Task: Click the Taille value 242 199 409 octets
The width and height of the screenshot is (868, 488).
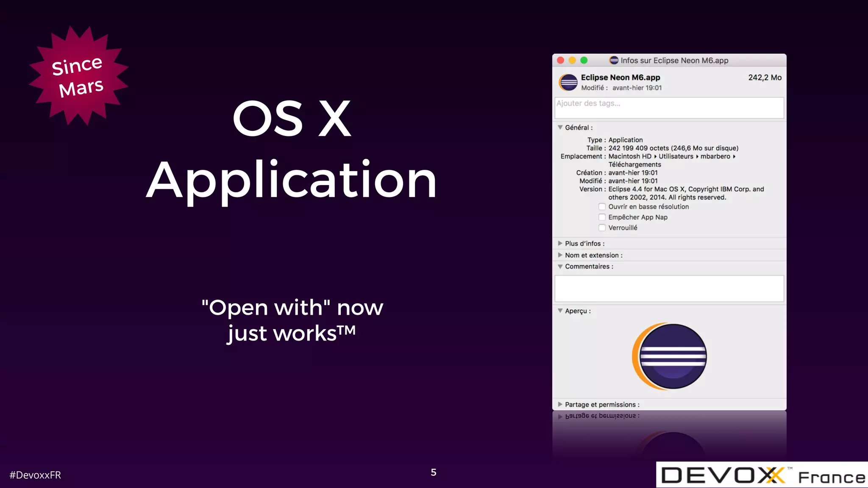Action: pos(639,148)
